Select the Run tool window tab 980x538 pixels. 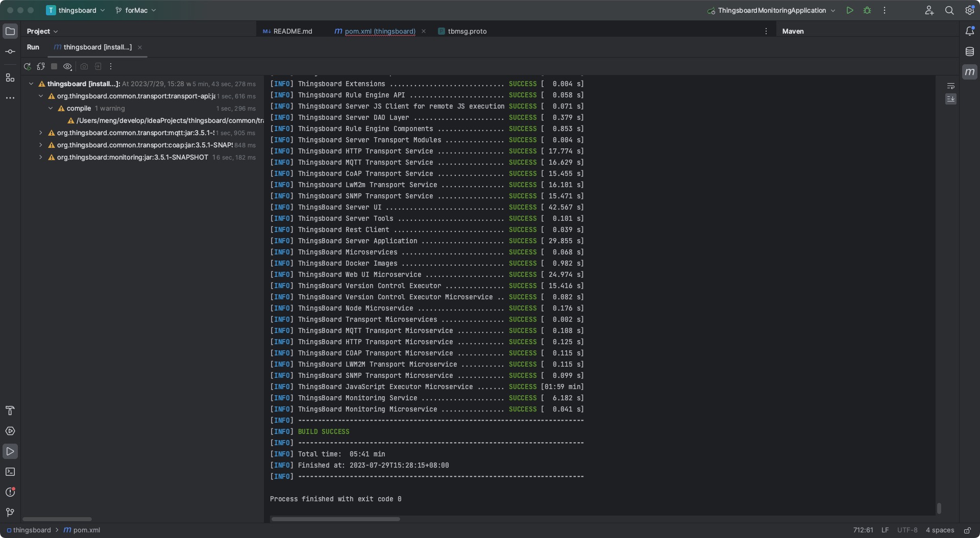pos(33,47)
